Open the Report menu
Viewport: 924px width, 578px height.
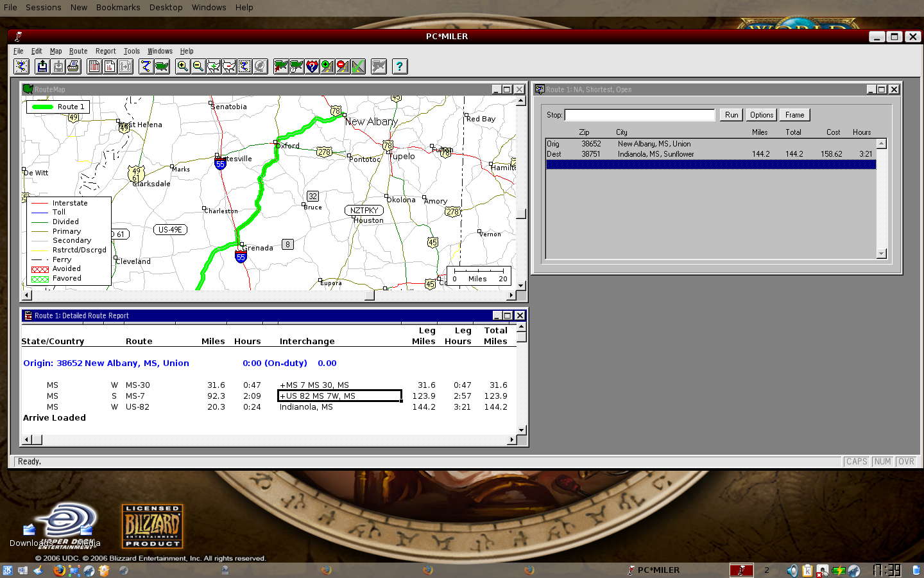106,51
